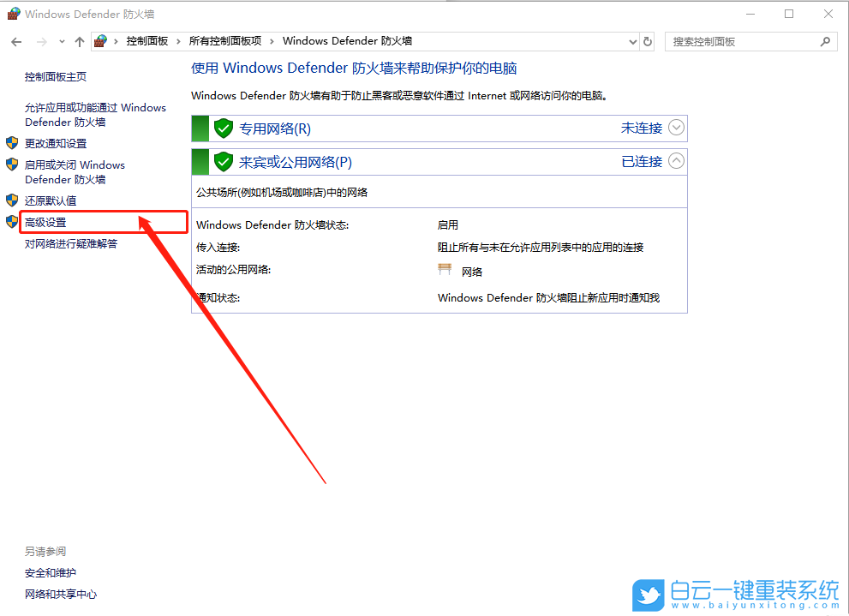Screen dimensions: 849x616
Task: Click the shield icon beside 更改通知设置
Action: (10, 143)
